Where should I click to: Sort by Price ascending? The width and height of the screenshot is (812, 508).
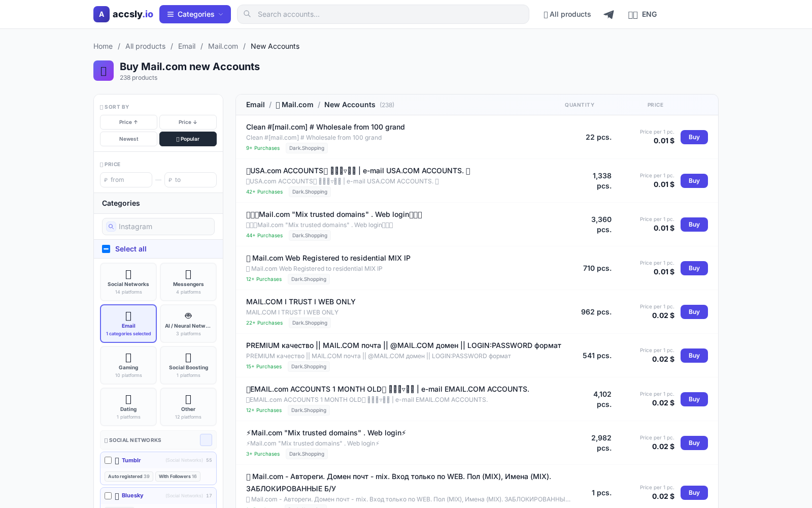point(128,122)
